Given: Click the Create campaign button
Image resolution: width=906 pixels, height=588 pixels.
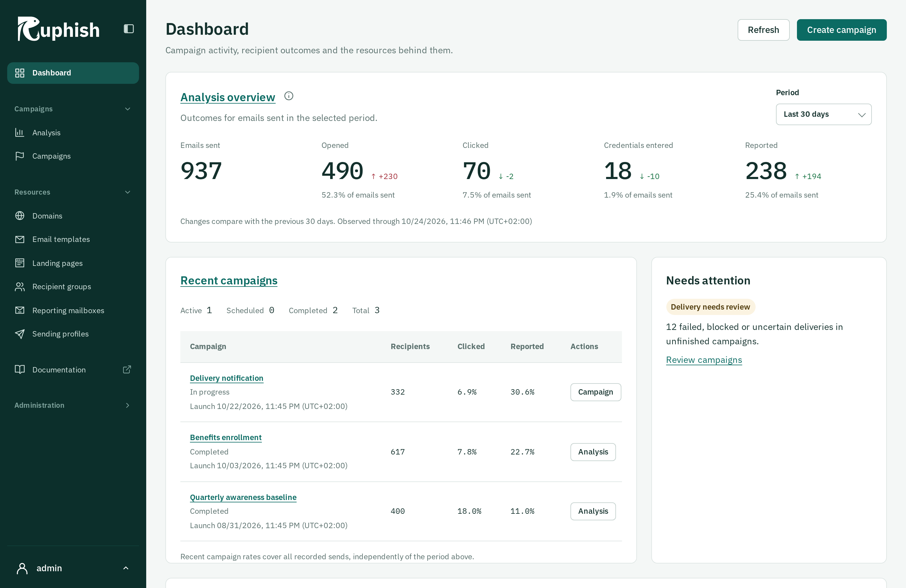Looking at the screenshot, I should 842,30.
